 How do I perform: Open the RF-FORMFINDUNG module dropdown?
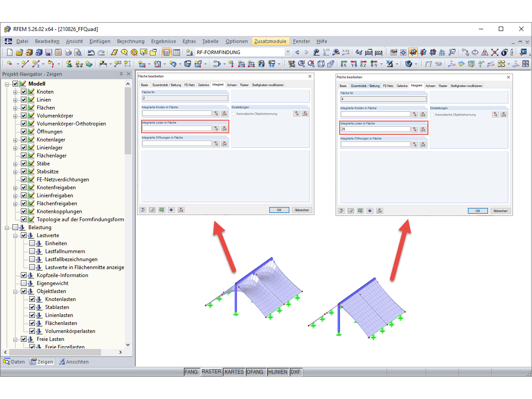pos(289,52)
